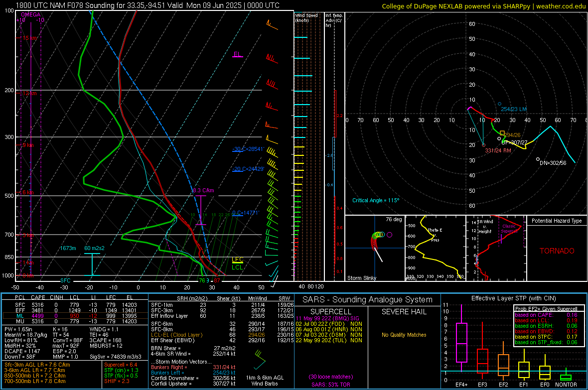Click the '-30 C=28541'' height label
The image size is (588, 390).
point(248,149)
